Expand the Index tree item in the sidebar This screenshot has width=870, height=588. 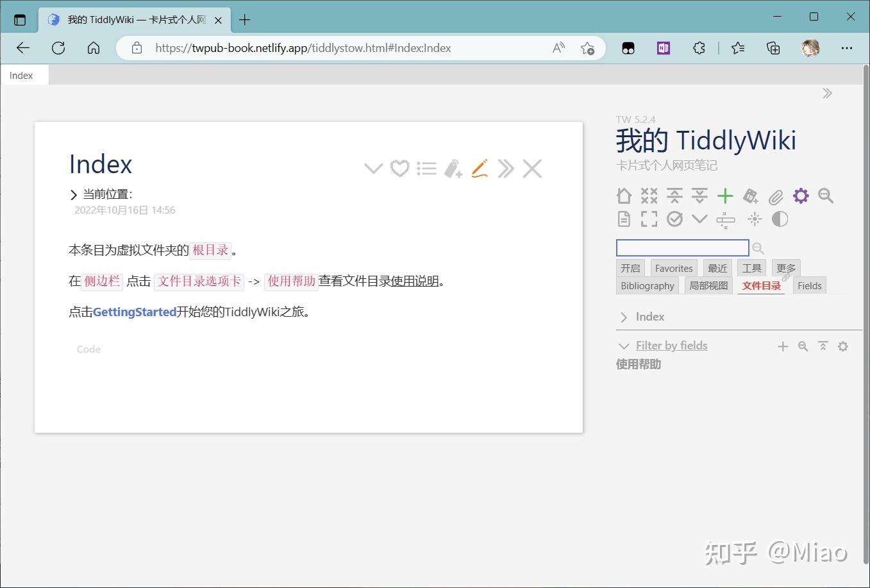click(x=623, y=316)
